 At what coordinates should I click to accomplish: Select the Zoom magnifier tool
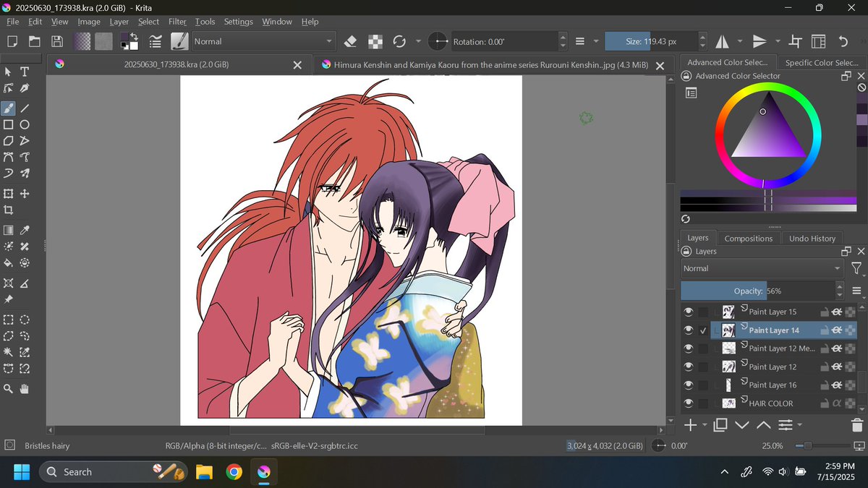pyautogui.click(x=9, y=389)
